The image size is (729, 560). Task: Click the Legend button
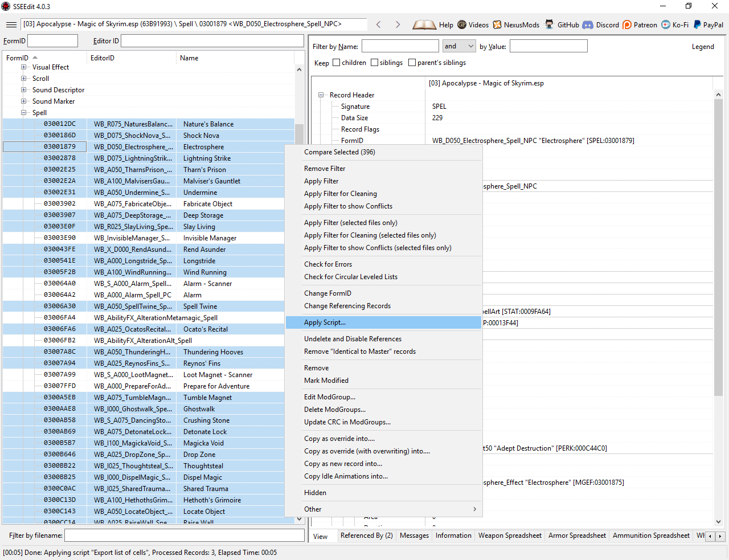coord(703,47)
